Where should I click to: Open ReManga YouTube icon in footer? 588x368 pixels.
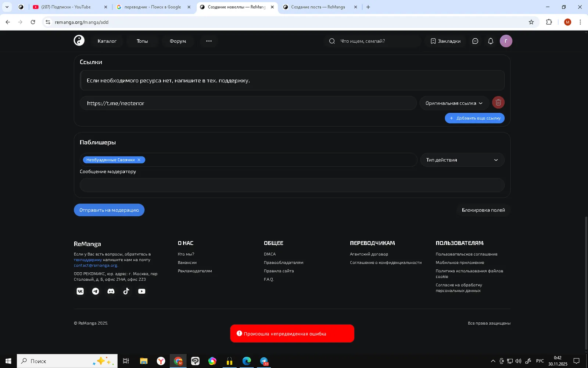141,291
